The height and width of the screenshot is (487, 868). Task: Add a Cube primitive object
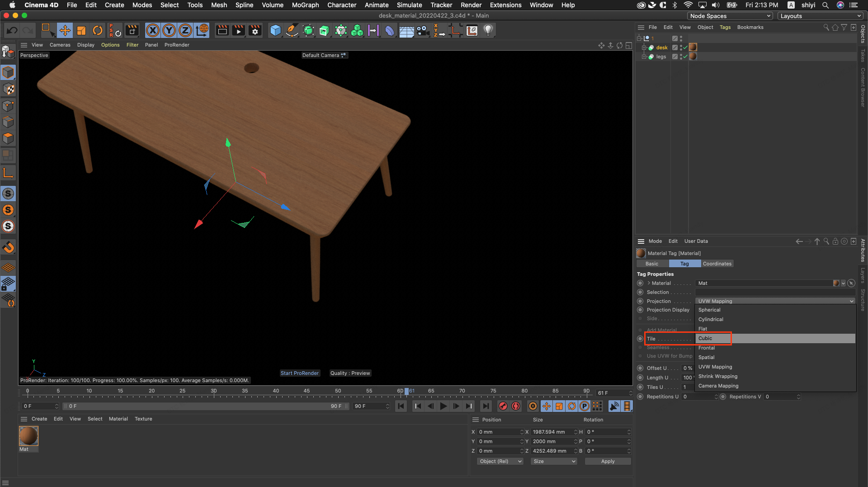pos(275,31)
